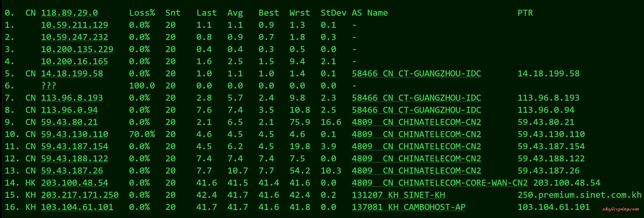Screen dimensions: 644x218
Task: Open underlined 103.104.61.101 destination host link
Action: pos(77,207)
